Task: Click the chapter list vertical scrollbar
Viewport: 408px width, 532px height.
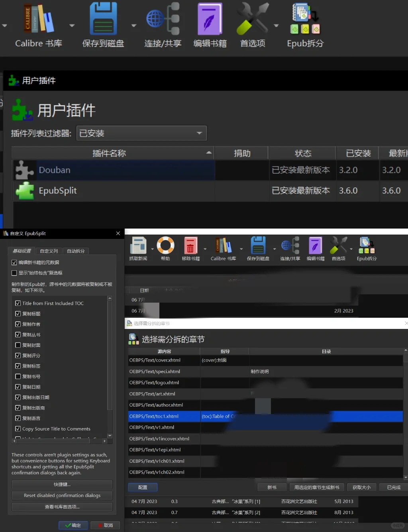Action: point(406,414)
